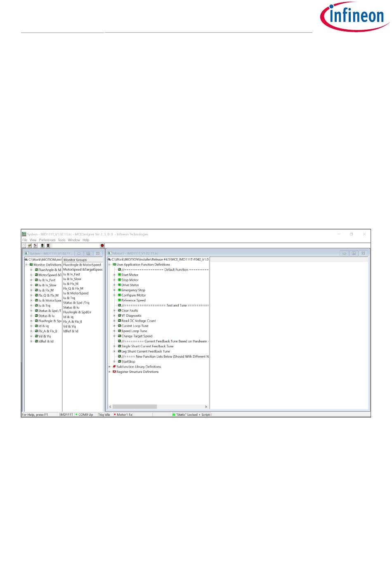
Task: Expand the Read DC Voltage Count node
Action: [114, 321]
